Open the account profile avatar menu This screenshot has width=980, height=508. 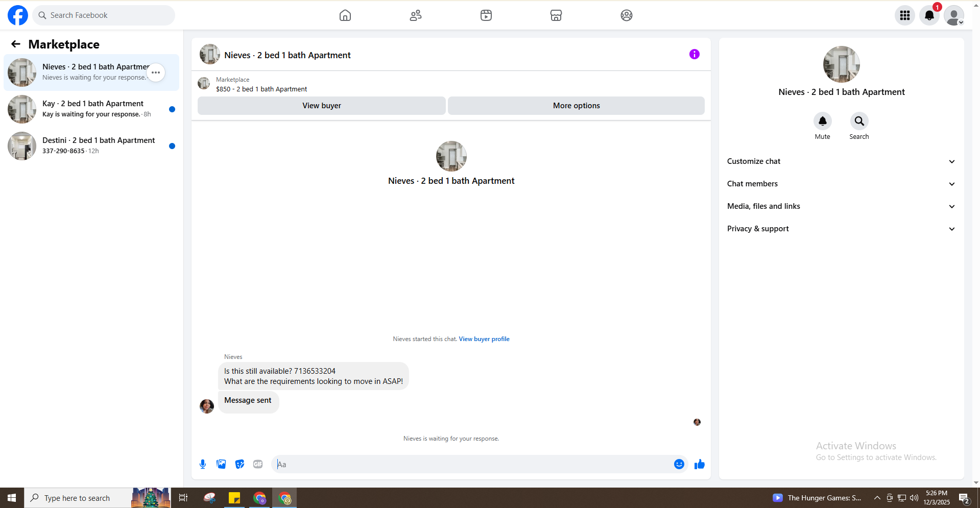pyautogui.click(x=954, y=15)
